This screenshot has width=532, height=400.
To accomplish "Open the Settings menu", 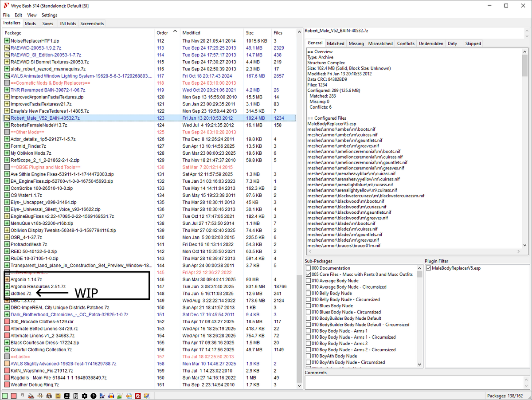I will [x=49, y=15].
